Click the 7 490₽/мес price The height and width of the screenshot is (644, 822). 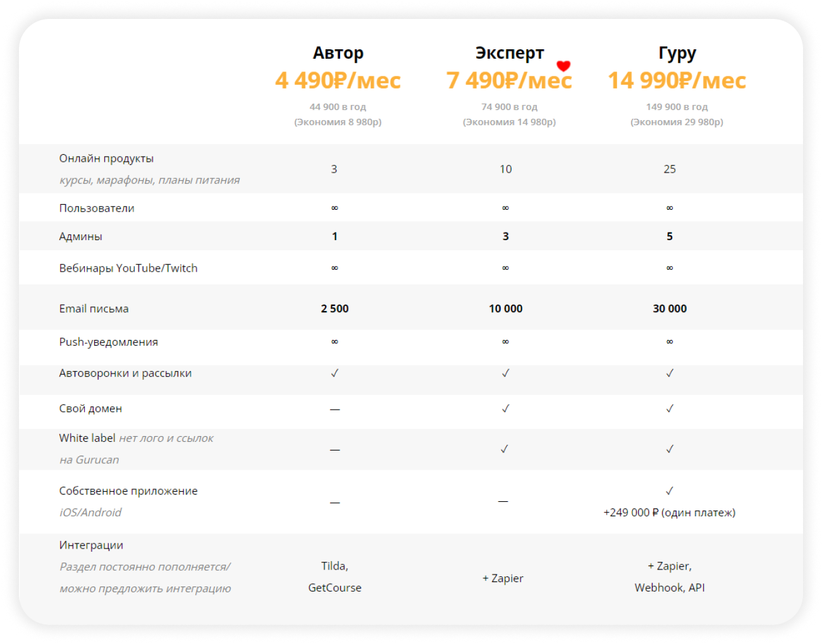509,80
